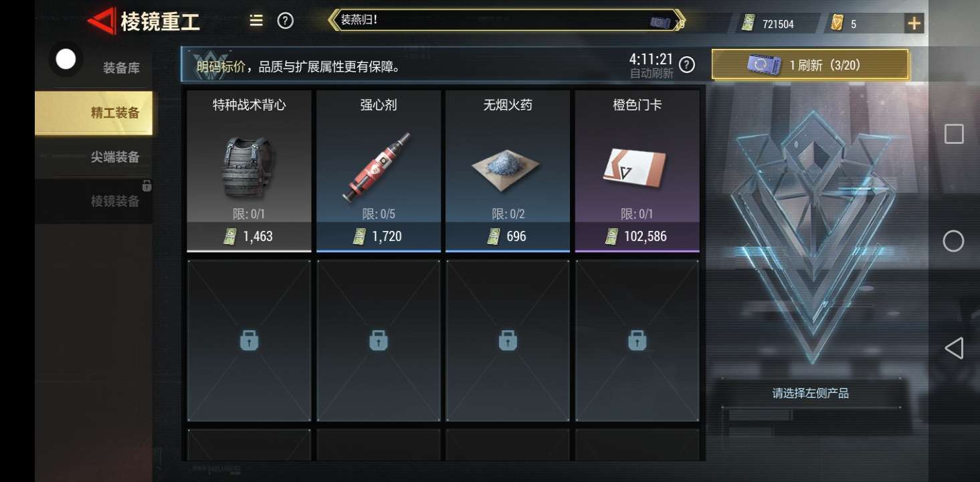Image resolution: width=980 pixels, height=482 pixels.
Task: Select the 特种战术背心 vest item
Action: coord(249,171)
